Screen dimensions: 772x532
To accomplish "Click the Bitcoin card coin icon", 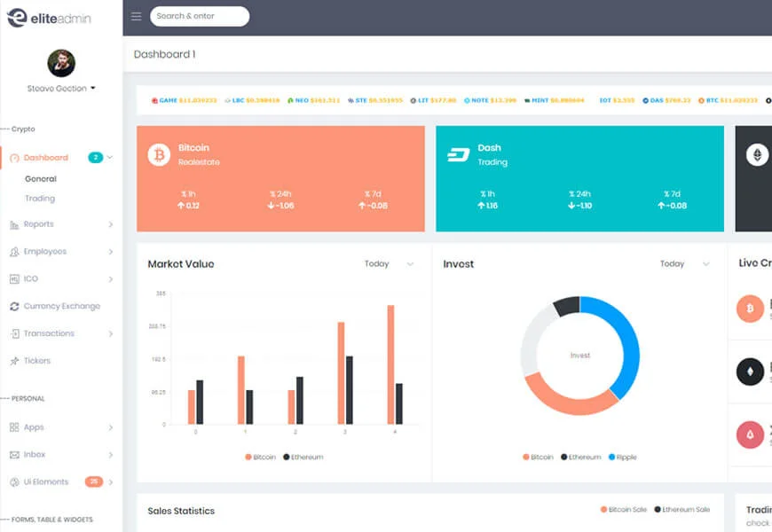I will 159,154.
